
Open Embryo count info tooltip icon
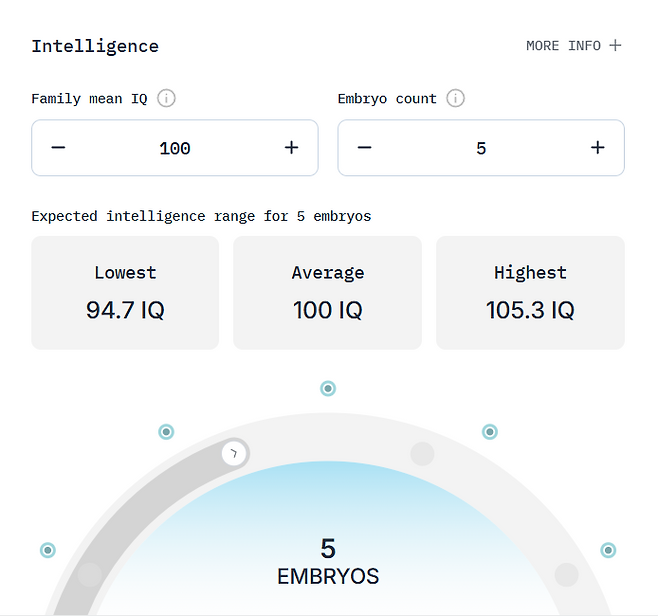tap(455, 99)
